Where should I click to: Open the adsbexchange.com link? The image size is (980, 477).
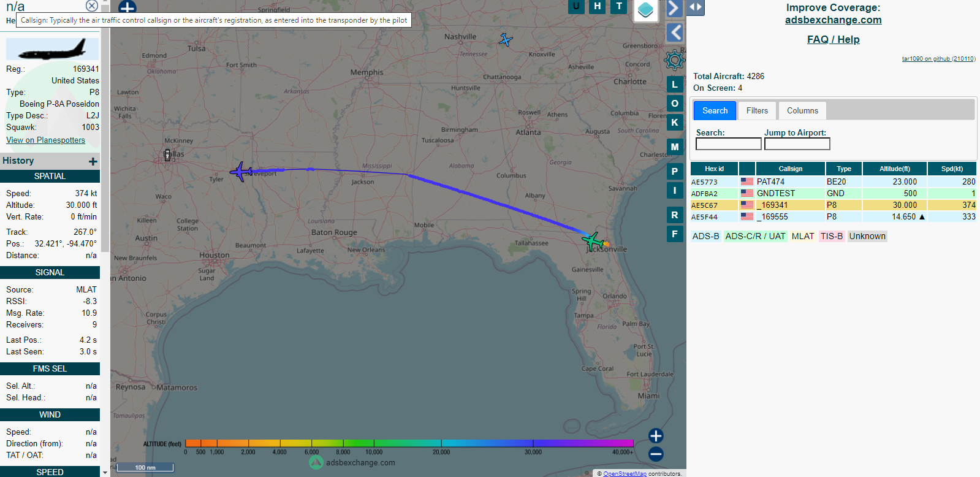click(833, 20)
